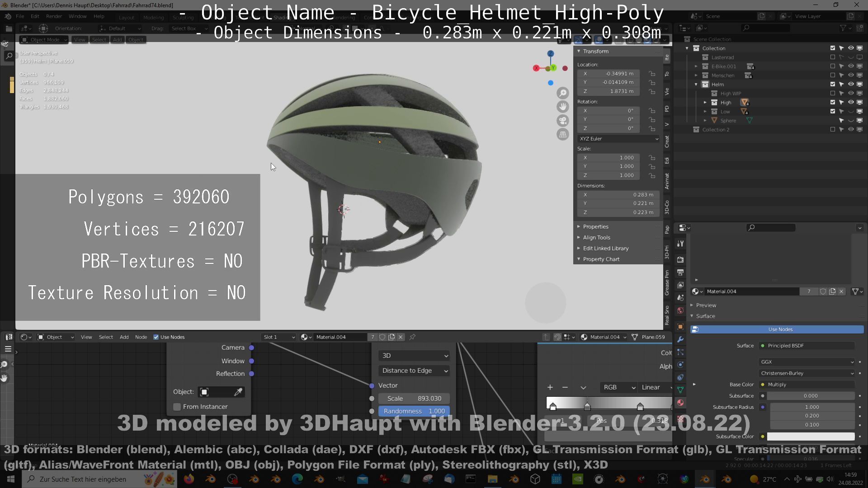Open the Edit menu
Viewport: 868px width, 488px height.
pos(35,16)
